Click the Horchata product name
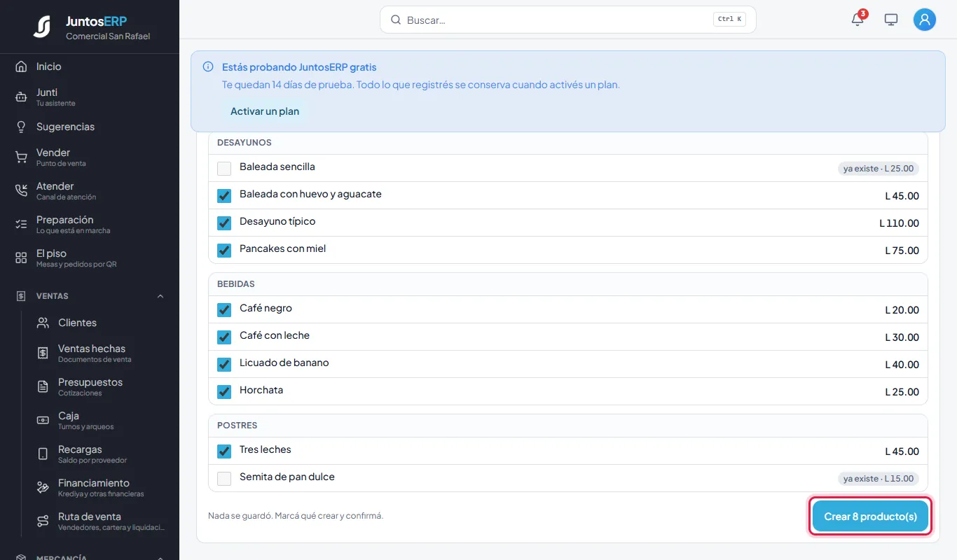 coord(261,390)
